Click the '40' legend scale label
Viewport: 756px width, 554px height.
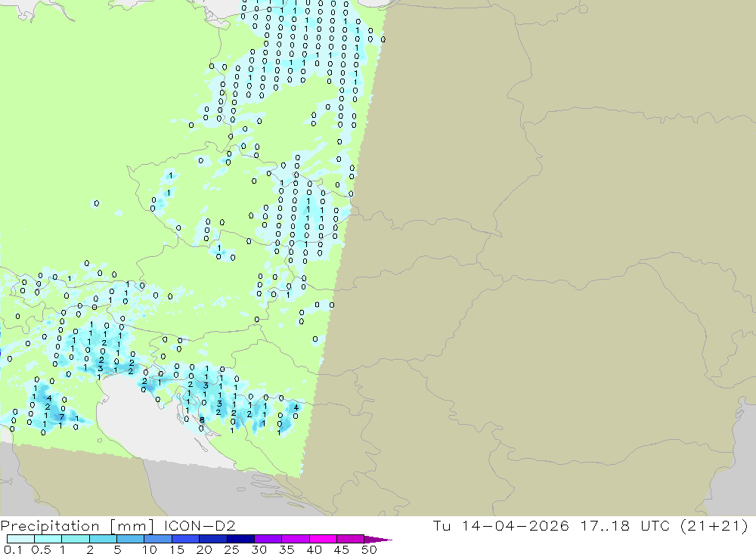tap(314, 549)
